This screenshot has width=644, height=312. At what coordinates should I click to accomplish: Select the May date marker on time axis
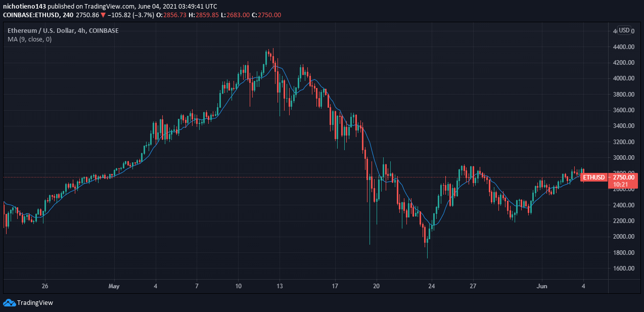click(x=114, y=286)
